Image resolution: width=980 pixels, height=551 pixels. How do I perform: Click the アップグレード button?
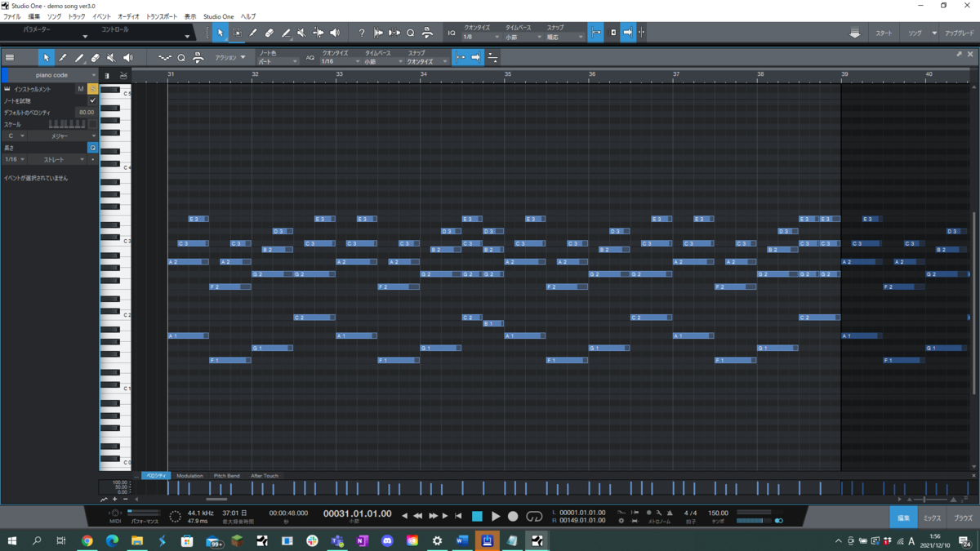960,33
